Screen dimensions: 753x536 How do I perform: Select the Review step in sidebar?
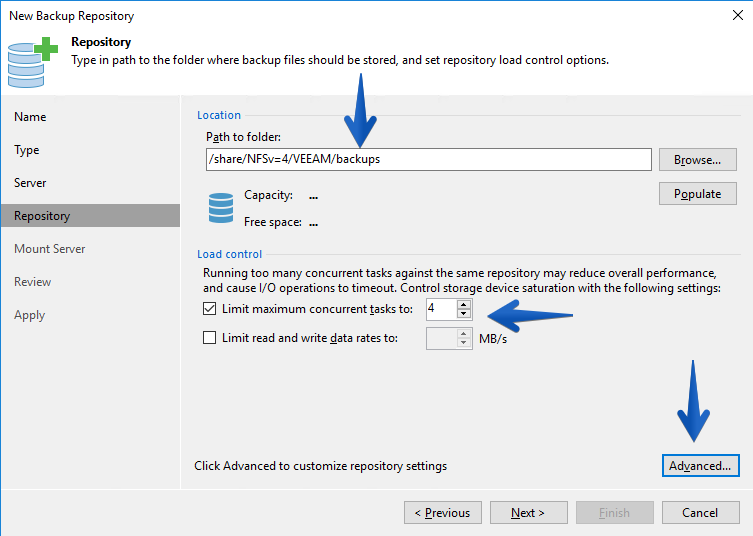pyautogui.click(x=33, y=282)
